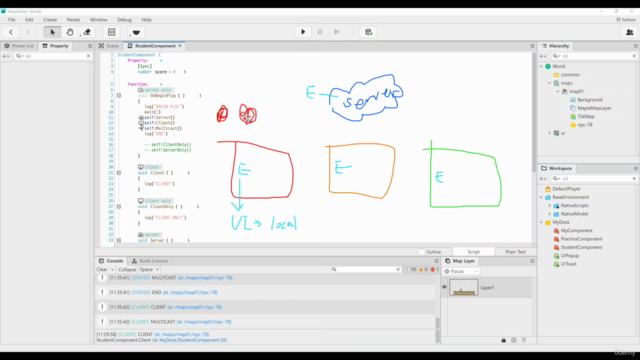640x360 pixels.
Task: Activate the hand pan tool
Action: coord(70,32)
